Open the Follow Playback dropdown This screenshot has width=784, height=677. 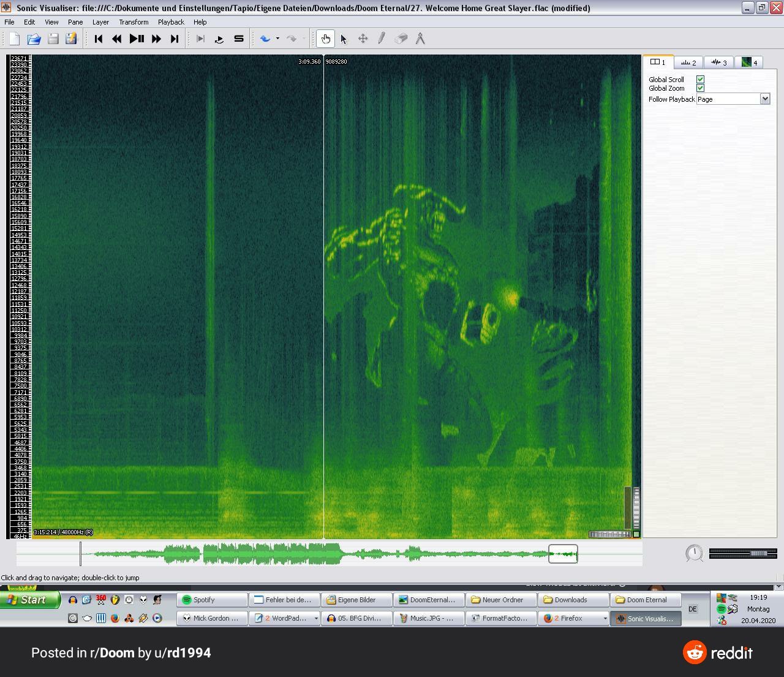click(733, 99)
